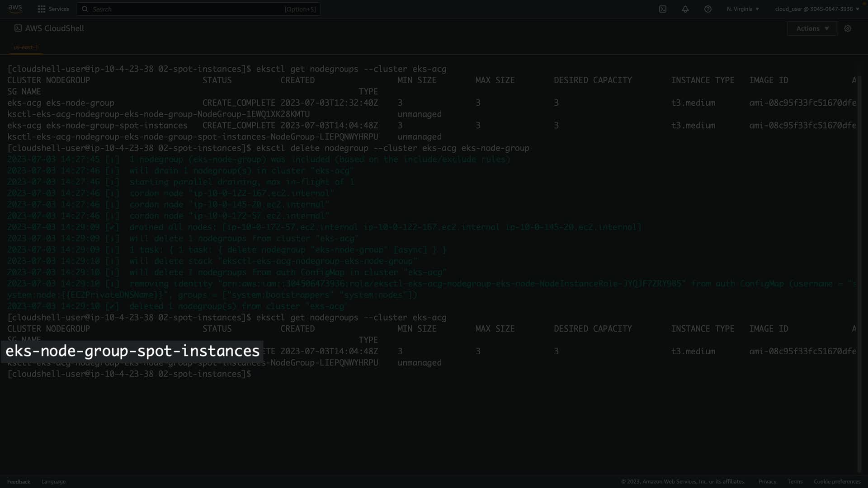The height and width of the screenshot is (488, 868).
Task: Click the Feedback link
Action: pos(19,482)
